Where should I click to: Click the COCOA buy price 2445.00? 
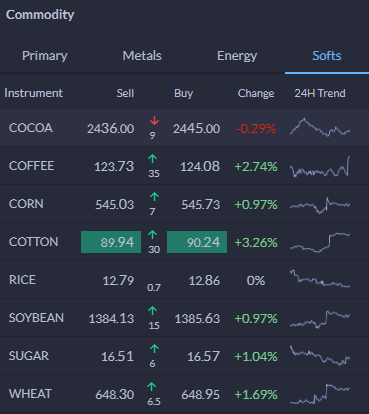[196, 128]
